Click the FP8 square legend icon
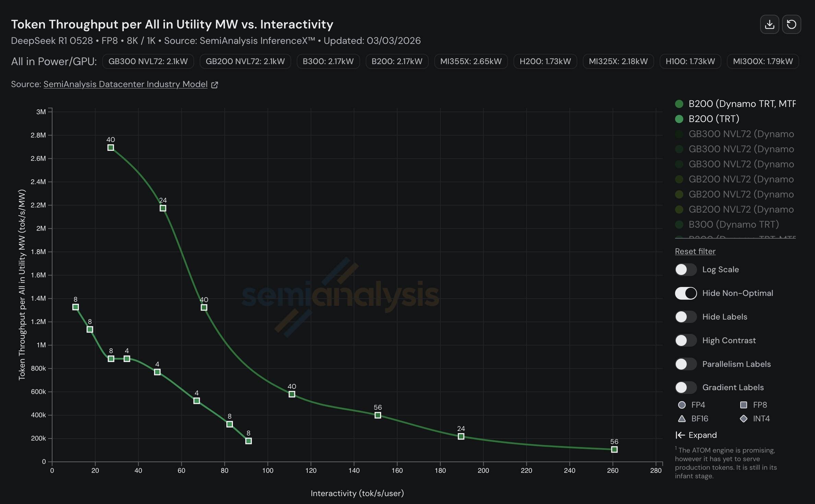 744,405
